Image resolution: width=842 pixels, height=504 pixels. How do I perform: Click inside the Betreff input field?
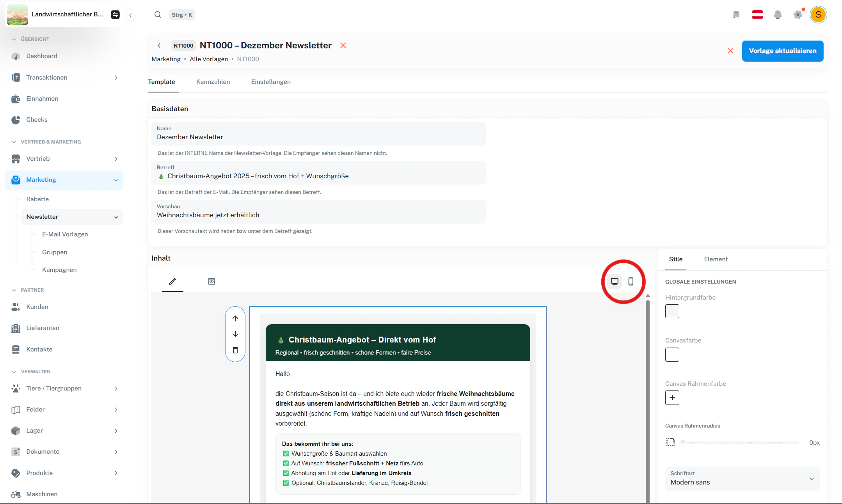[x=319, y=176]
